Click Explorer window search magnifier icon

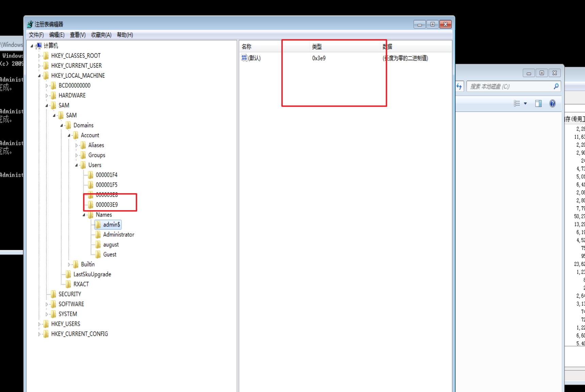point(556,86)
